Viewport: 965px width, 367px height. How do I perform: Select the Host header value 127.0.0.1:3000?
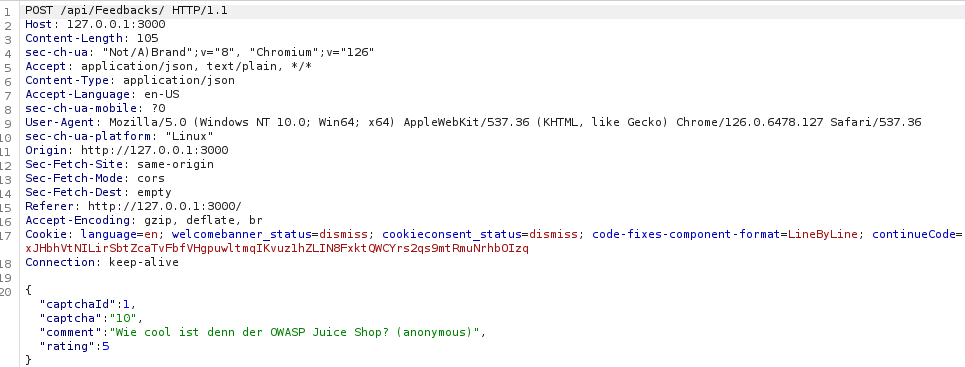(116, 25)
